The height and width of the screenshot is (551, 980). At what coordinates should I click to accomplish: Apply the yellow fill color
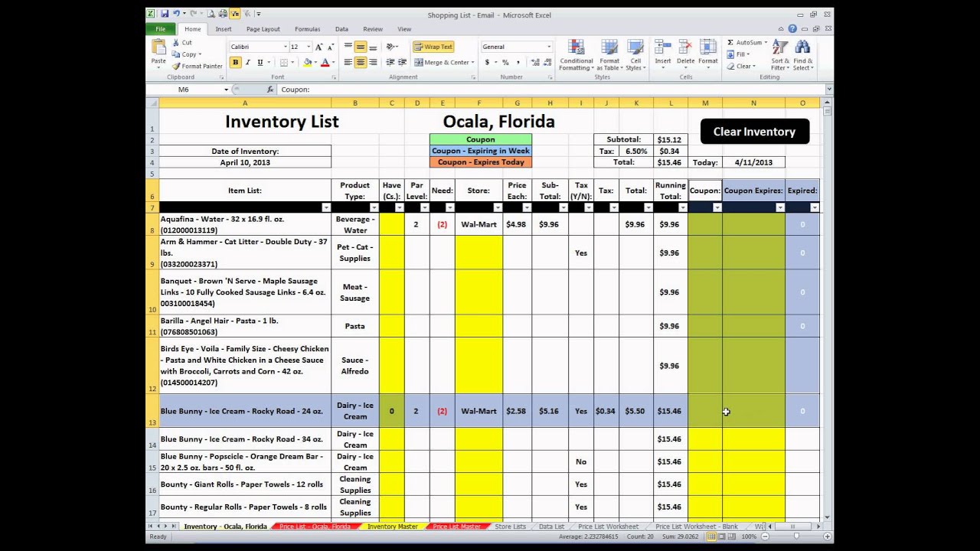click(307, 63)
